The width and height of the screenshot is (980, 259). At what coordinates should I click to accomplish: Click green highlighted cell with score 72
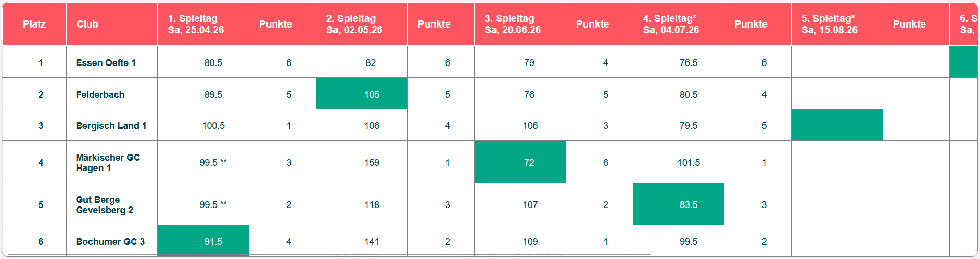[x=520, y=162]
